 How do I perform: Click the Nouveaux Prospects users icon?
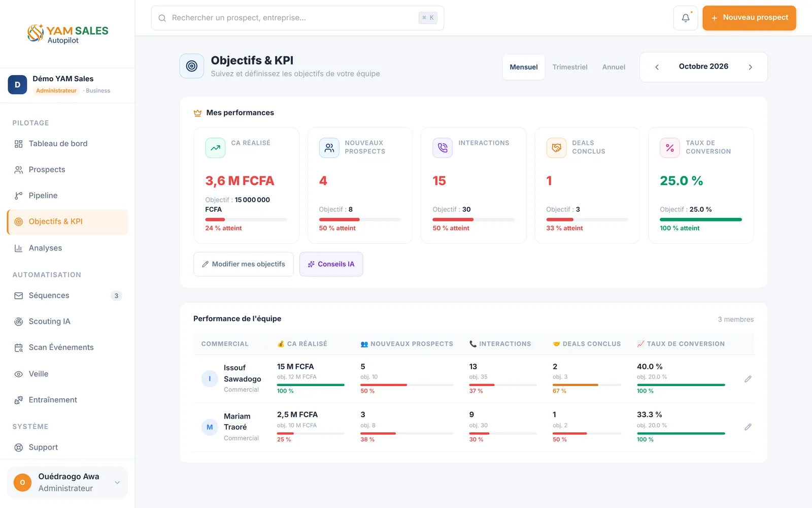[329, 148]
